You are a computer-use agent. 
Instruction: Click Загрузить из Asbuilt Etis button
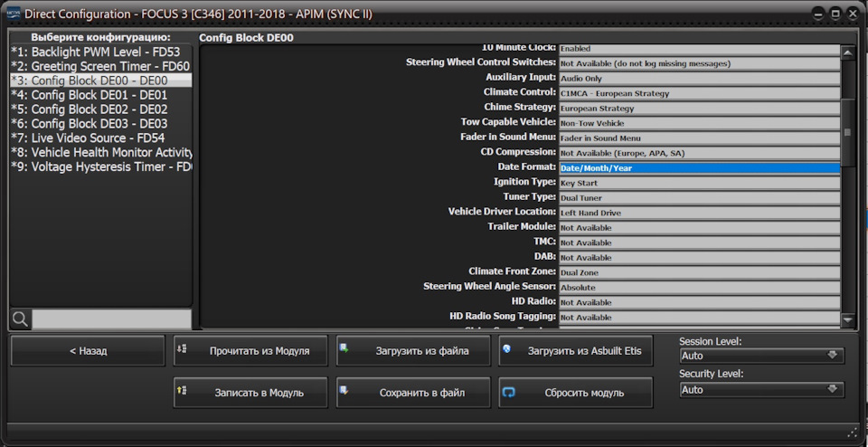(x=576, y=350)
